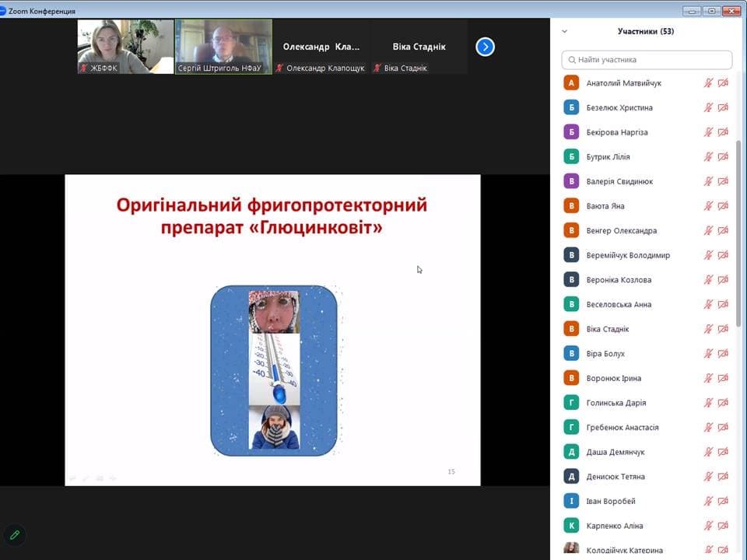Select participant Вероніка Козлова in the list
Viewport: 747px width, 560px height.
(646, 279)
